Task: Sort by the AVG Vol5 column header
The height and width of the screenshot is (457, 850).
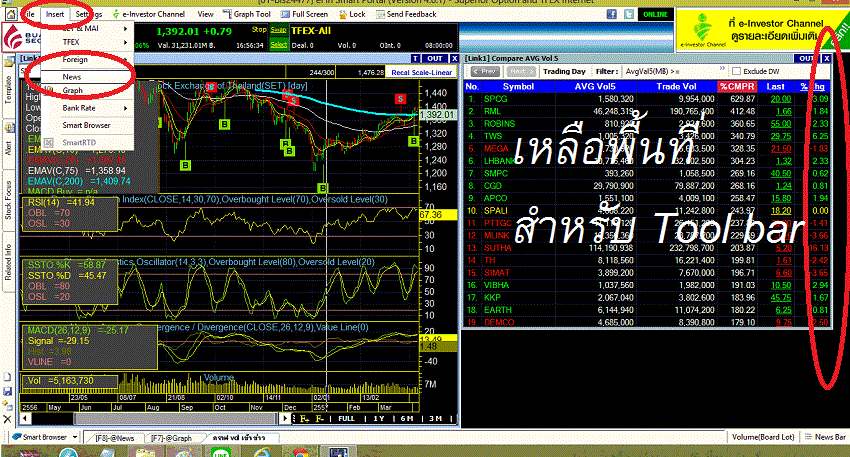Action: point(595,87)
